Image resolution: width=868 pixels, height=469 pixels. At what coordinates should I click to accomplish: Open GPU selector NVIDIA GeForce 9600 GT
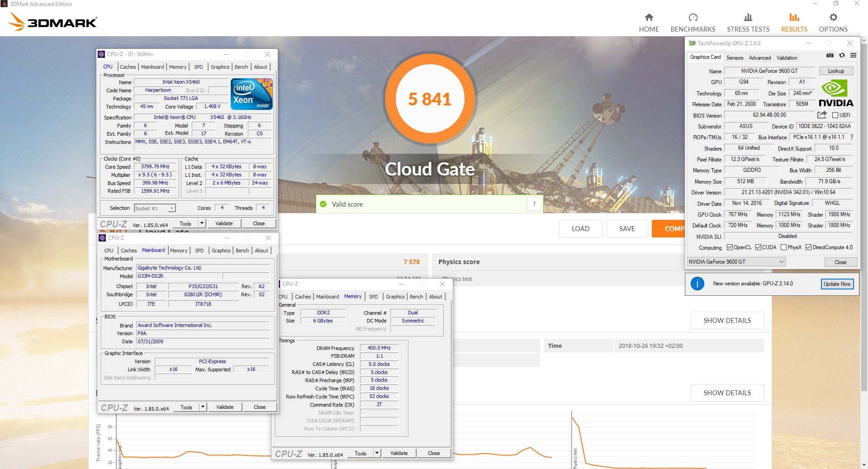pos(736,262)
